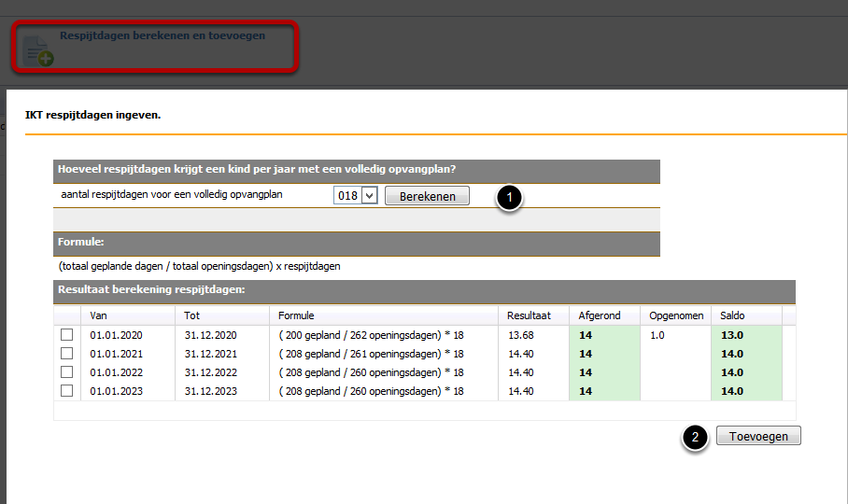This screenshot has width=848, height=504.
Task: Click the add-document icon beside Respijtdagen berekenen
Action: pos(38,50)
